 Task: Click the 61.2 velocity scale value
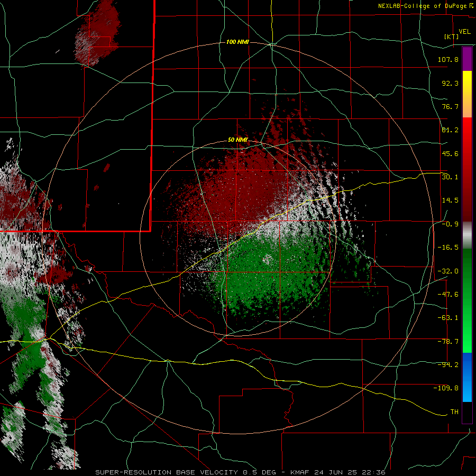pos(450,130)
